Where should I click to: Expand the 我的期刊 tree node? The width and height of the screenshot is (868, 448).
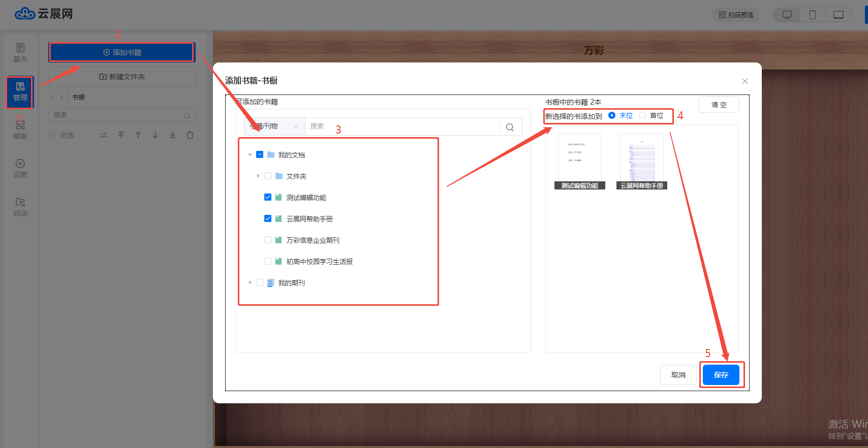(x=250, y=283)
